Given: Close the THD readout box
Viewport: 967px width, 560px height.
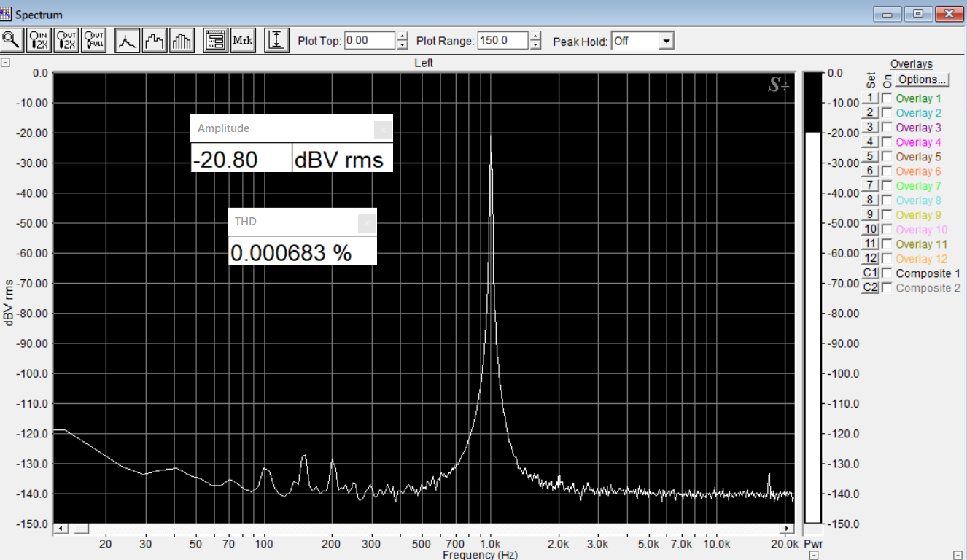Looking at the screenshot, I should [x=368, y=223].
